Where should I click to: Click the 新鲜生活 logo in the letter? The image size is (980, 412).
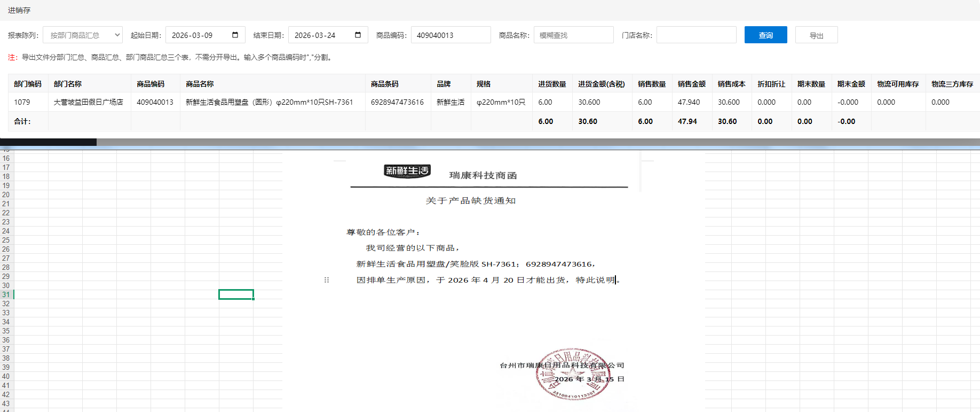[407, 171]
